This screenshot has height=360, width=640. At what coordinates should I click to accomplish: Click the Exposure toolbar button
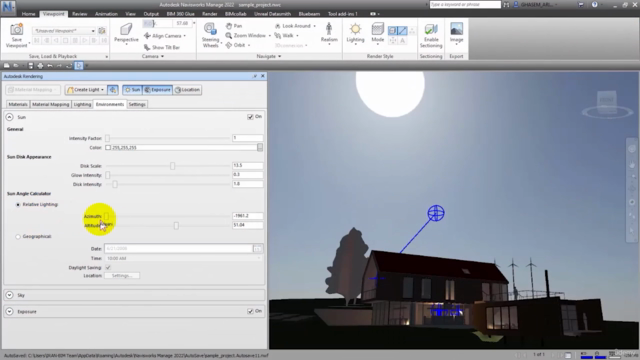tap(157, 90)
